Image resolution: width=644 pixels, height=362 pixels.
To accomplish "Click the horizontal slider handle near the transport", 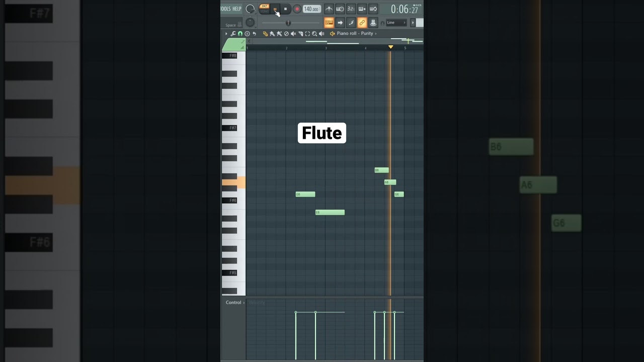I will (288, 23).
